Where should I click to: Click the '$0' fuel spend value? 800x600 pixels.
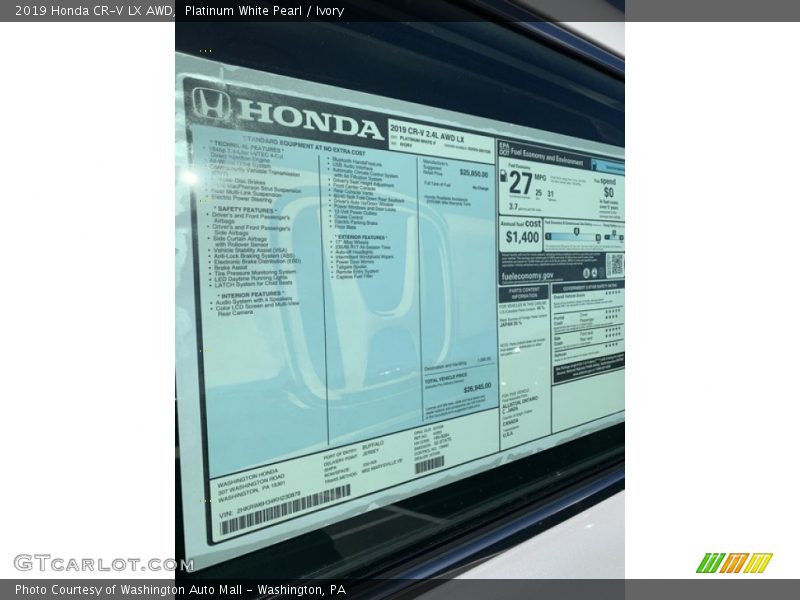(609, 192)
